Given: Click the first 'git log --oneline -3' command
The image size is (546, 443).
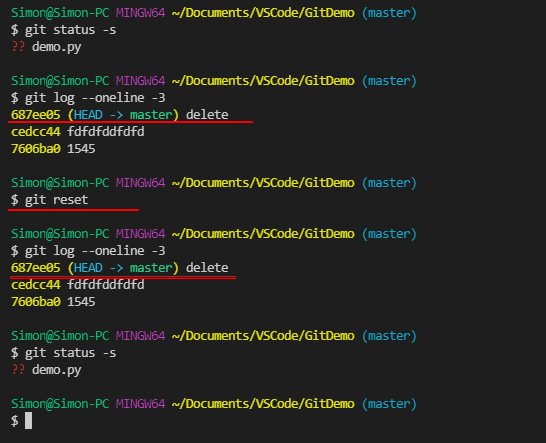Looking at the screenshot, I should tap(95, 98).
